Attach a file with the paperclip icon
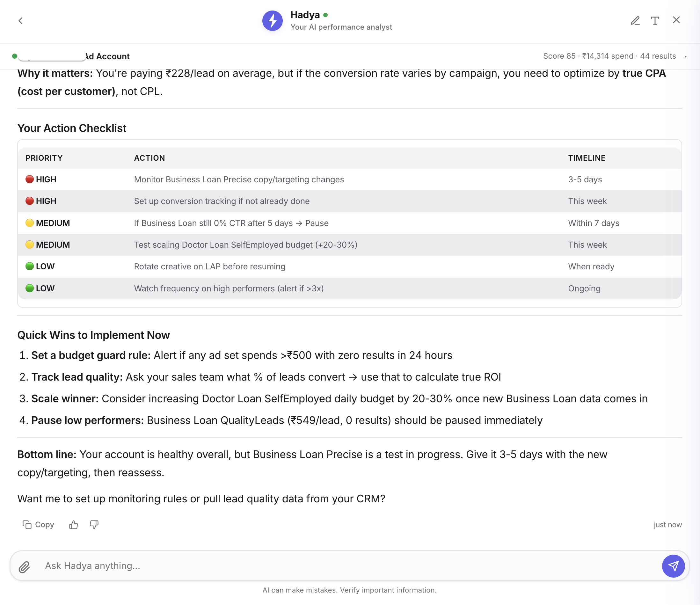 pyautogui.click(x=24, y=566)
